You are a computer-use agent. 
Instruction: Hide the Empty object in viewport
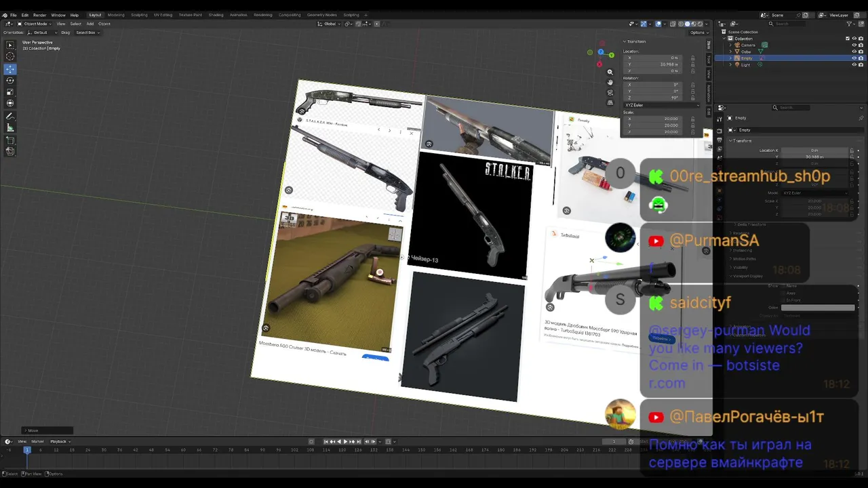pos(854,58)
